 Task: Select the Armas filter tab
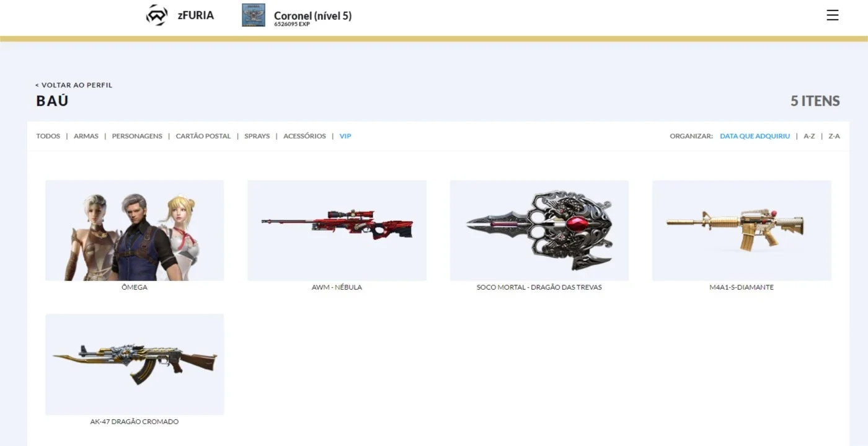click(86, 136)
